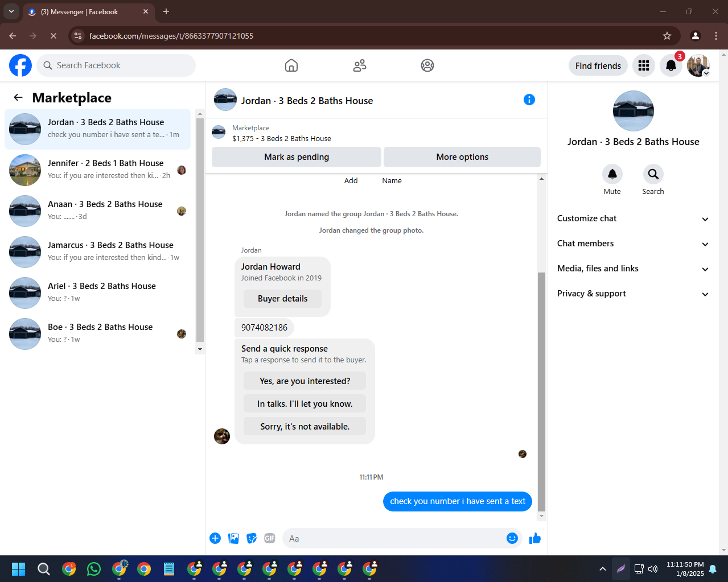Viewport: 728px width, 582px height.
Task: View site information icon in address bar
Action: click(79, 36)
